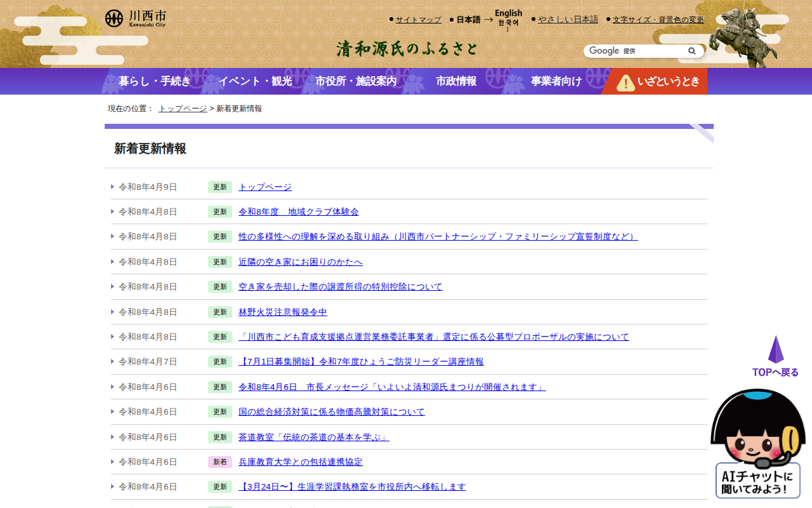Switch to やさしい日本語 mode
The image size is (812, 508).
(568, 20)
